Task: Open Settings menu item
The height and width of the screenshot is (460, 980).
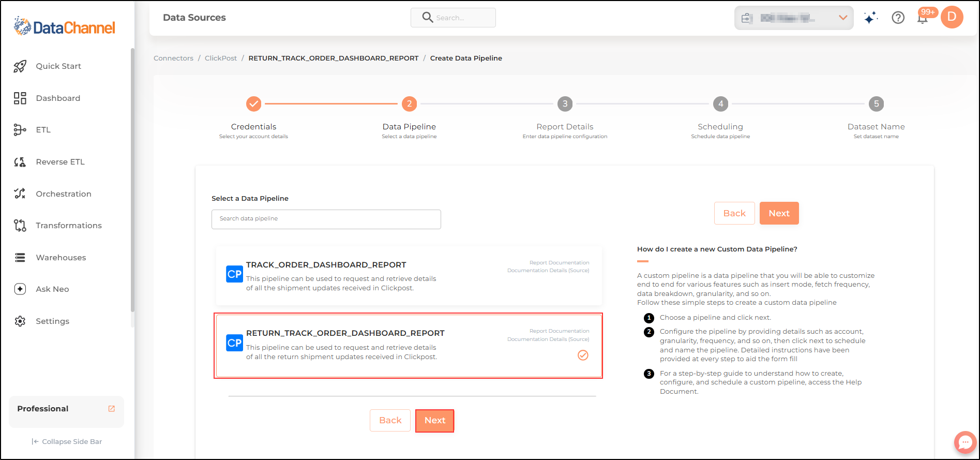Action: (x=52, y=321)
